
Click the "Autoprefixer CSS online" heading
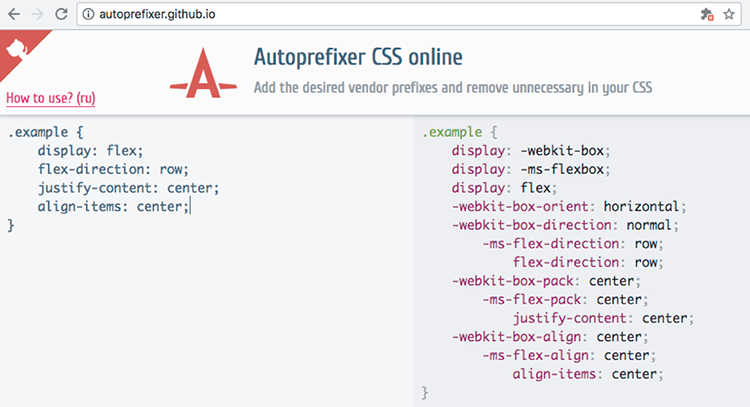click(359, 55)
